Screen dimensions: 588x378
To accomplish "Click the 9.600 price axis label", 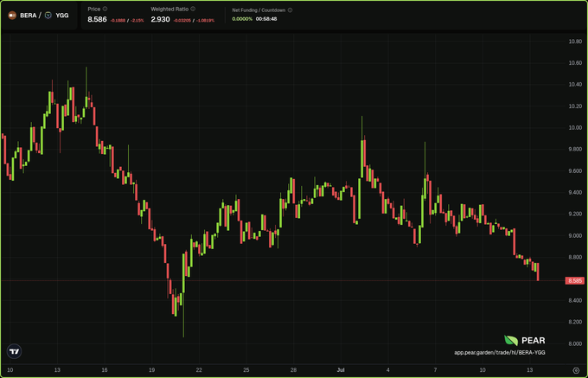I will pos(575,171).
